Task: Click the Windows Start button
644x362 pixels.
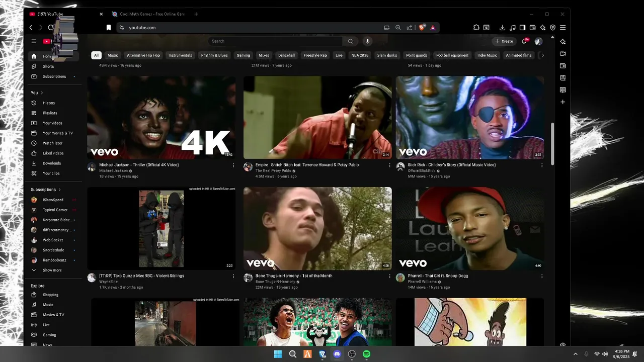Action: pyautogui.click(x=278, y=354)
